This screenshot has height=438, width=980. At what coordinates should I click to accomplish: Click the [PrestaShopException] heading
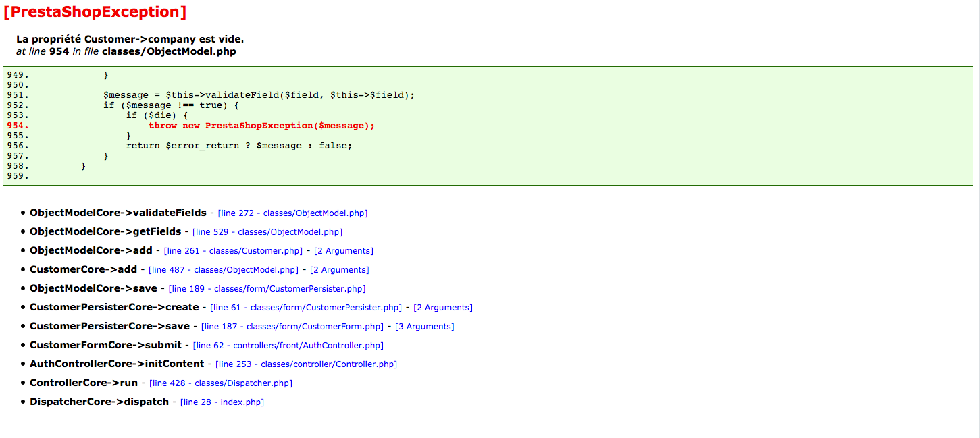(95, 11)
